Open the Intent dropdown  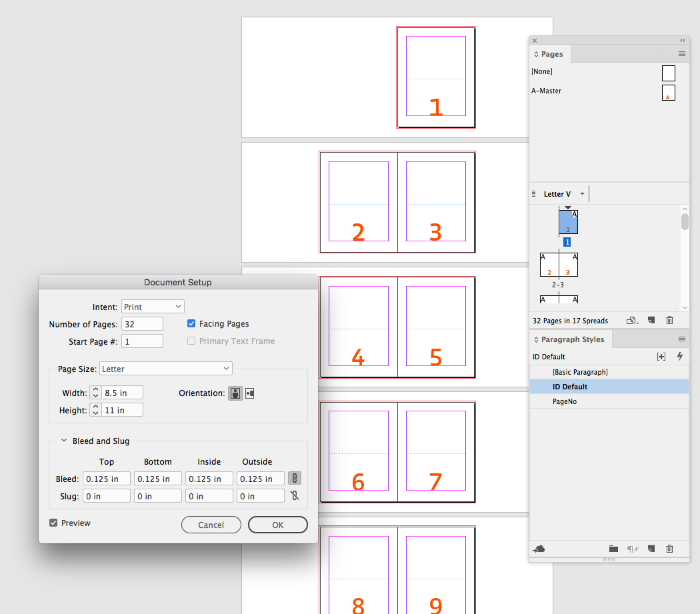(x=152, y=306)
